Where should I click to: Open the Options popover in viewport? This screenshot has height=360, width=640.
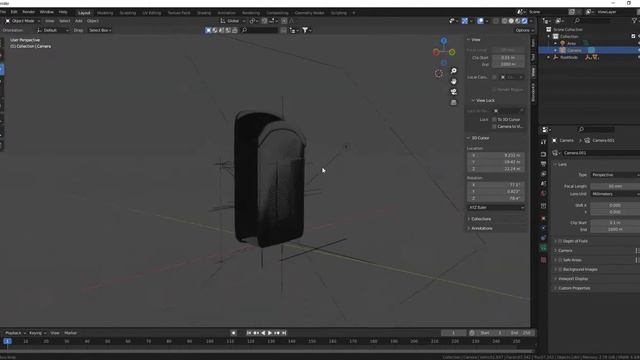pyautogui.click(x=524, y=30)
